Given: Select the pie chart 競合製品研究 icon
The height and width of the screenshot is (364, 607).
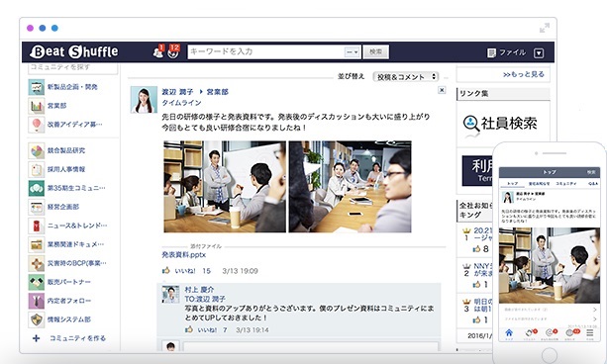Looking at the screenshot, I should (37, 150).
